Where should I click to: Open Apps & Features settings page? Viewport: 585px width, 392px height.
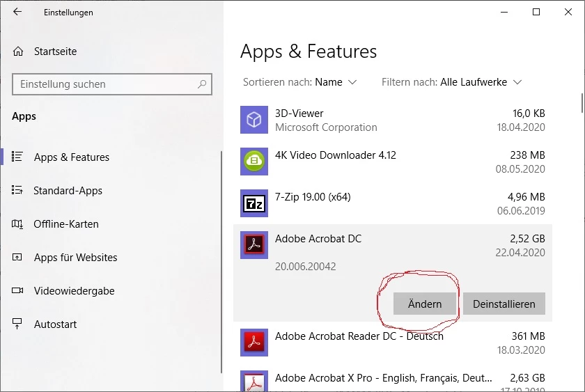coord(72,157)
